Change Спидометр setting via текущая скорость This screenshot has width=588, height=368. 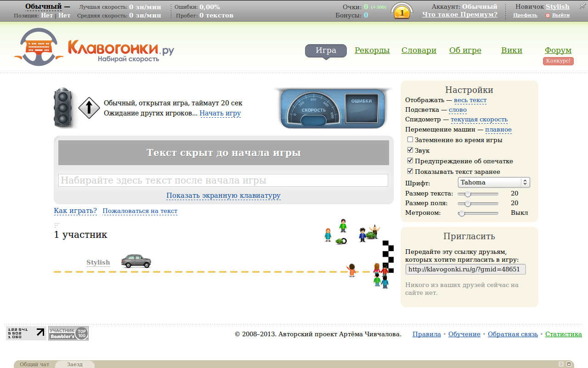(479, 120)
